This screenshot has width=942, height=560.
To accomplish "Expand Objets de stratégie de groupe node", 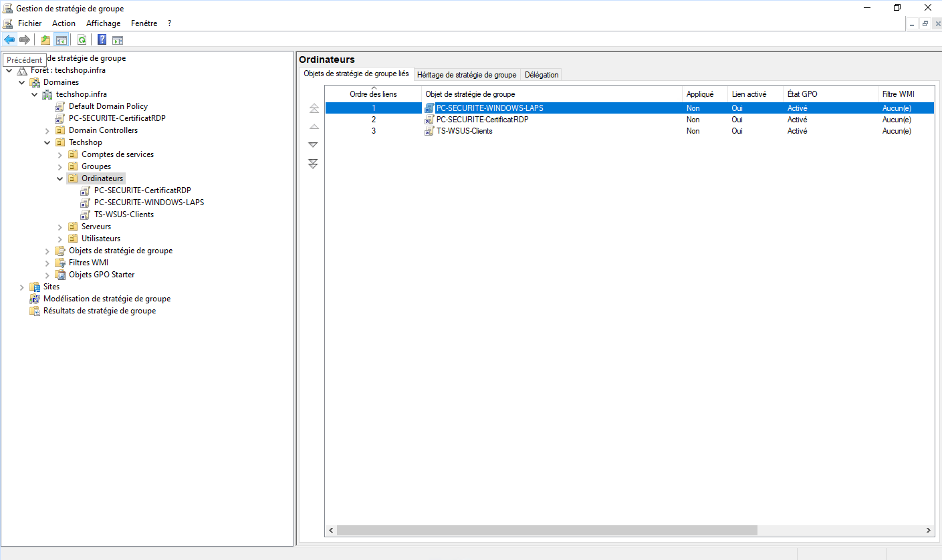I will click(x=47, y=251).
